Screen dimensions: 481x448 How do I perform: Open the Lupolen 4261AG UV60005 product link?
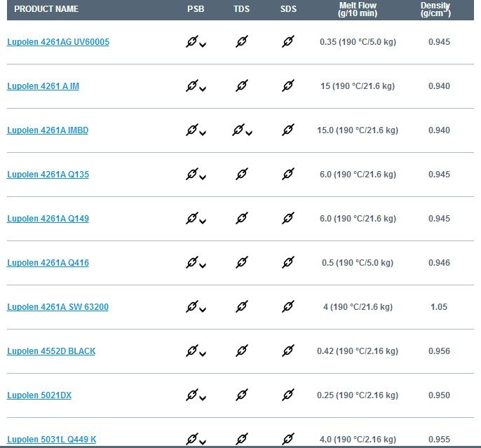58,42
